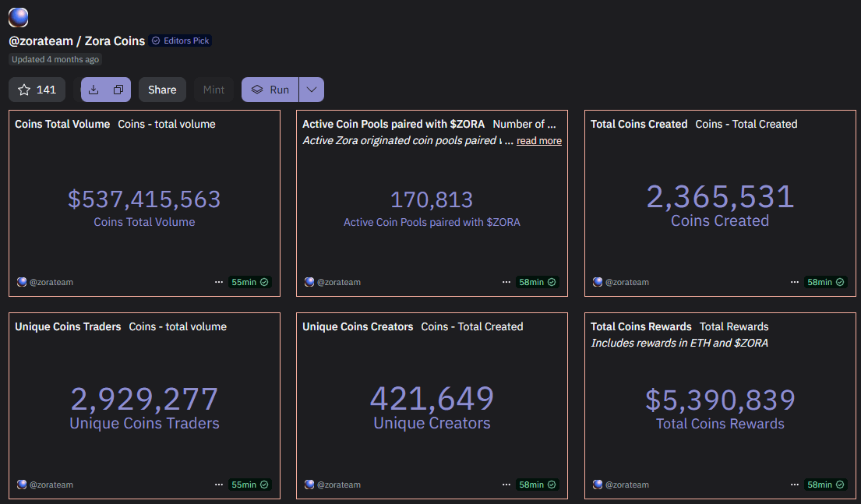The image size is (861, 504).
Task: Click the $537,415,563 volume value
Action: point(144,199)
